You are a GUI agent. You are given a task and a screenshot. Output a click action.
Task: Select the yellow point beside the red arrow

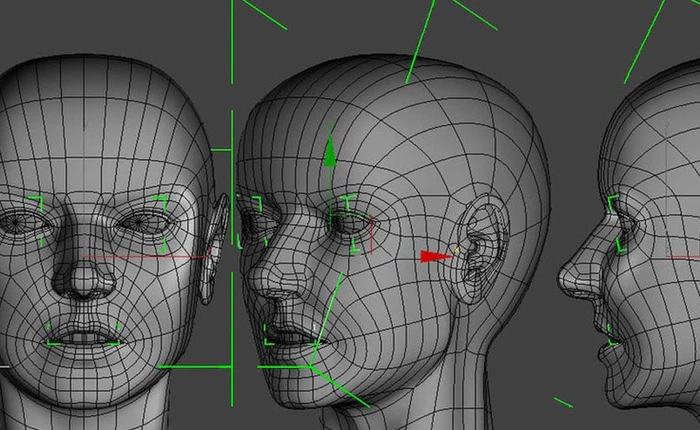tap(457, 248)
